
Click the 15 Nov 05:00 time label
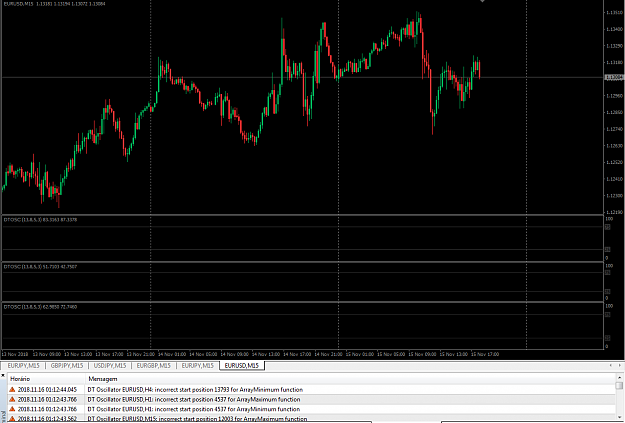pyautogui.click(x=391, y=354)
